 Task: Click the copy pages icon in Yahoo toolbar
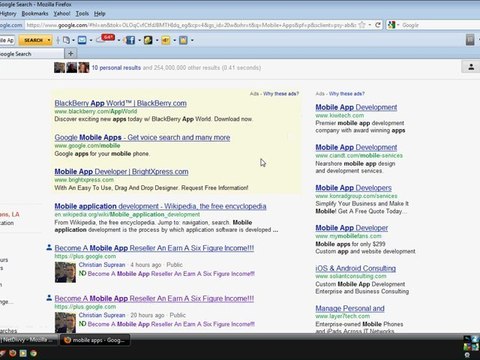pyautogui.click(x=66, y=40)
